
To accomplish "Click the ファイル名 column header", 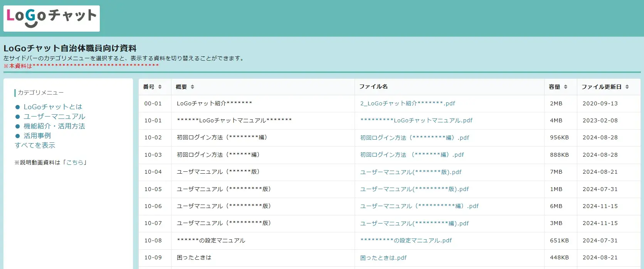I will (x=373, y=87).
